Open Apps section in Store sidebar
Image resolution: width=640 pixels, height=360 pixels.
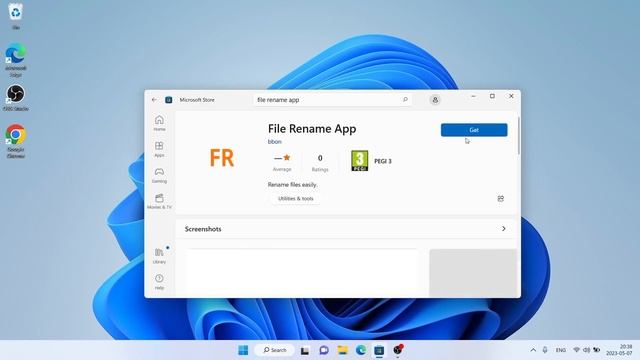(x=159, y=149)
